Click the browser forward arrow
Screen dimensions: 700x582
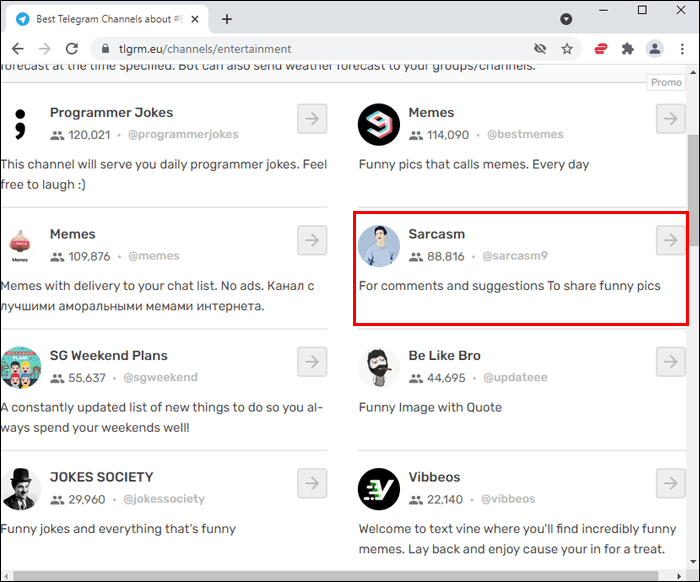point(45,49)
